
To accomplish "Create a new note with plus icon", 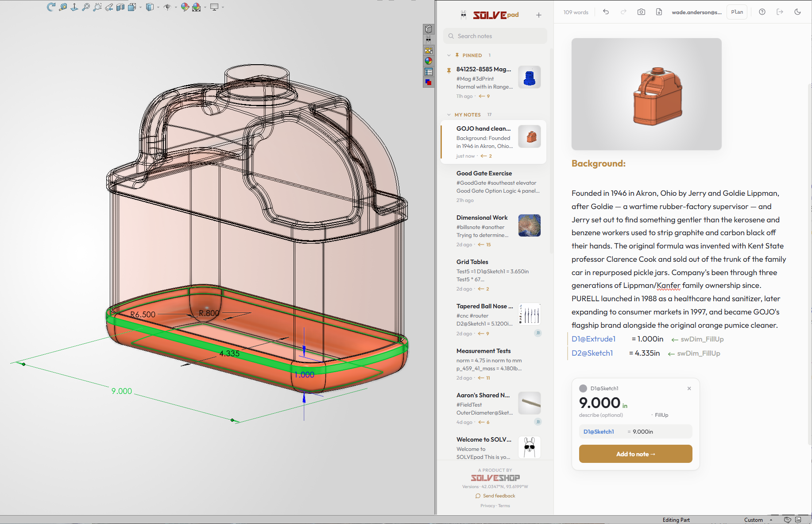I will 538,15.
